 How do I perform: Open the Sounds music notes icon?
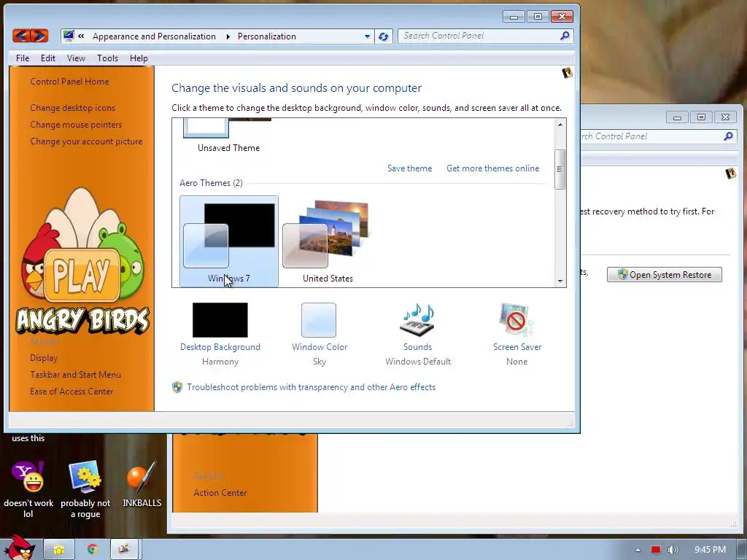coord(418,319)
